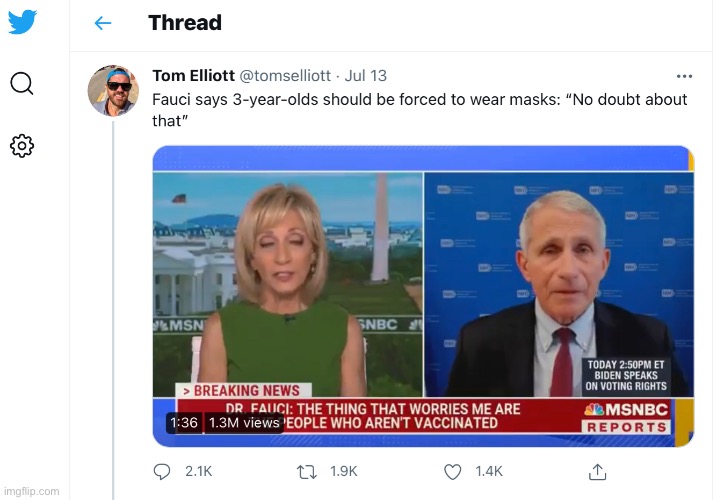Open the tweet's three-dot more menu
Image resolution: width=717 pixels, height=500 pixels.
point(684,77)
